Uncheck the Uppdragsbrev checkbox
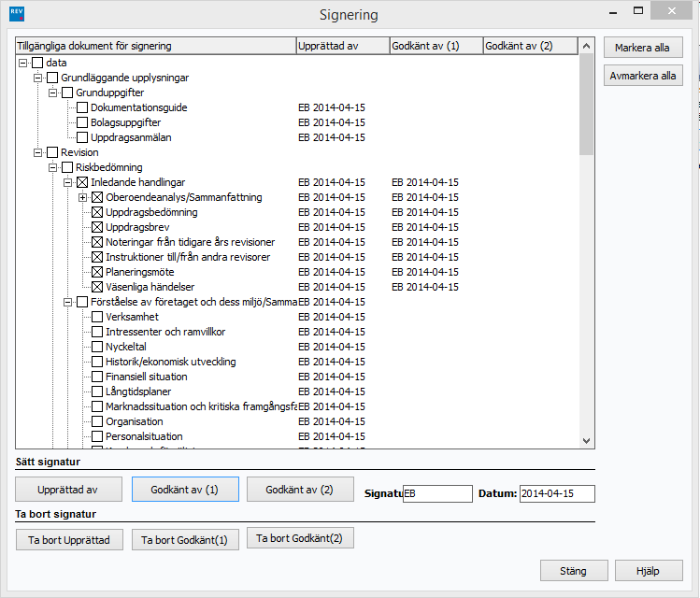This screenshot has height=598, width=700. 98,227
